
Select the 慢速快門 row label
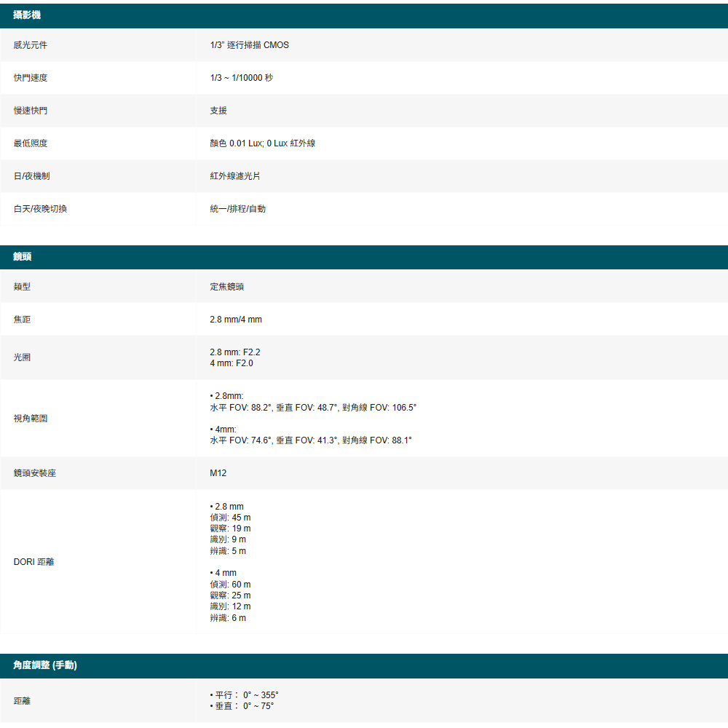pos(31,111)
